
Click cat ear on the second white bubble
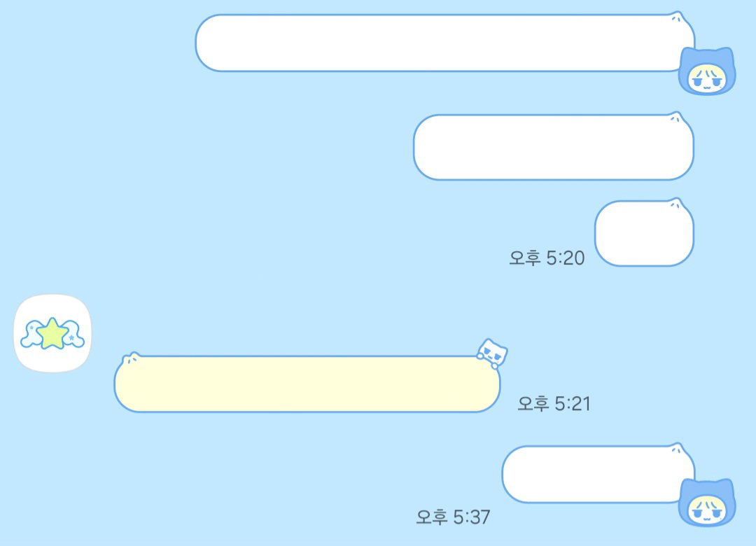point(675,118)
